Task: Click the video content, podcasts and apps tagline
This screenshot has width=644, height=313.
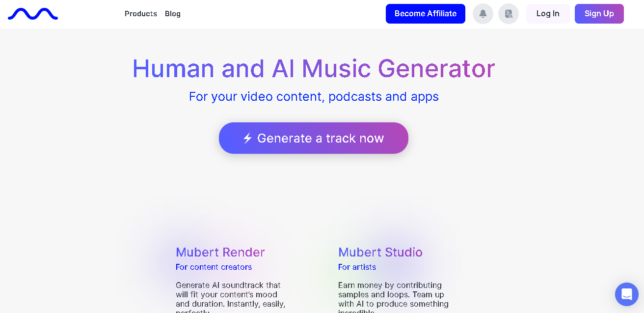Action: click(x=314, y=96)
